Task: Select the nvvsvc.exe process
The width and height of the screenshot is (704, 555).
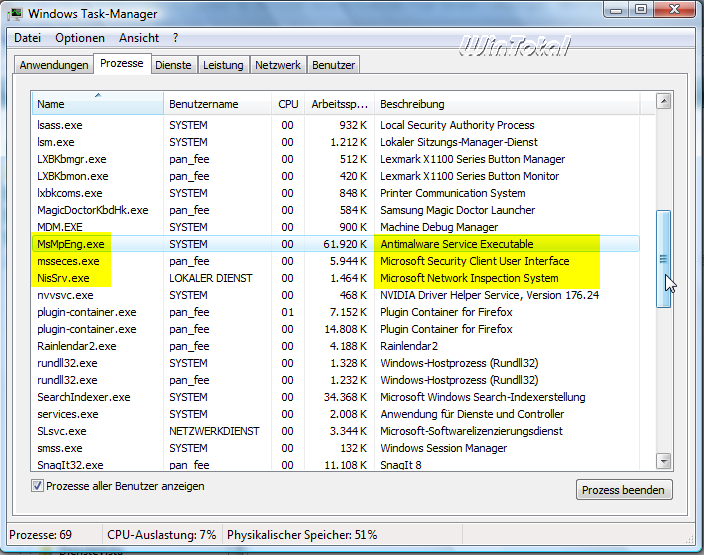Action: click(336, 295)
